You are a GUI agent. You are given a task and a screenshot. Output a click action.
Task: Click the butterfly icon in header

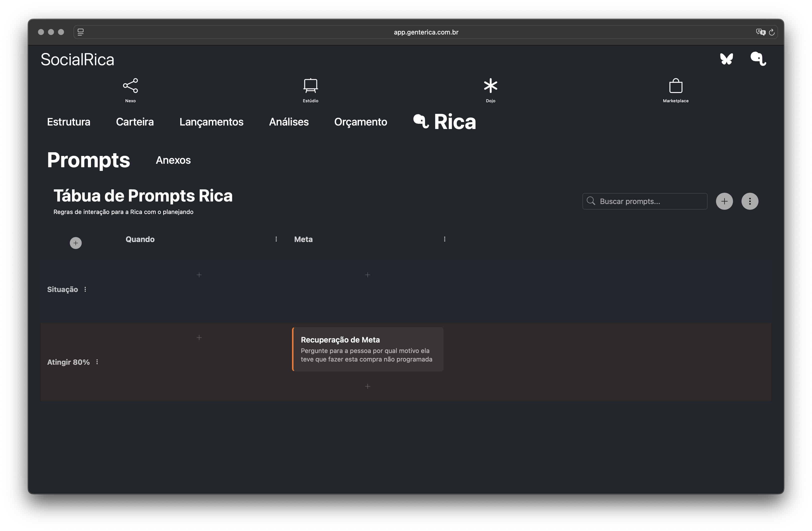click(726, 59)
